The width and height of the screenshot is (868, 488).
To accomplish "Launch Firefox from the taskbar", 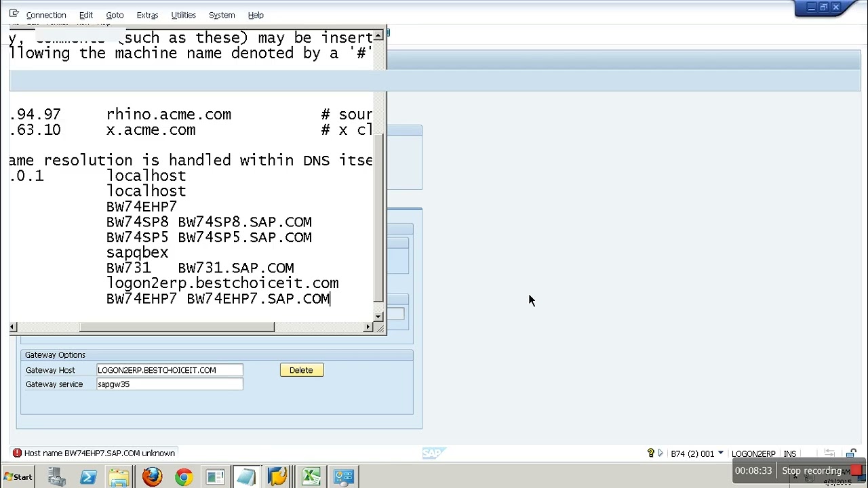I will [152, 477].
